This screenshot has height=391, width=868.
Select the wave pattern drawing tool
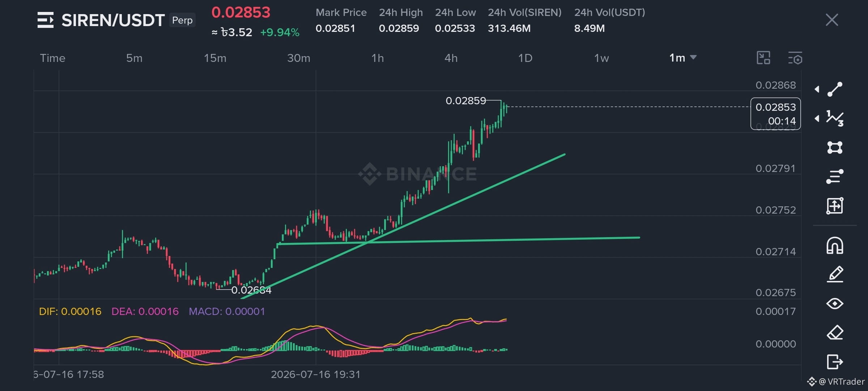pyautogui.click(x=835, y=118)
